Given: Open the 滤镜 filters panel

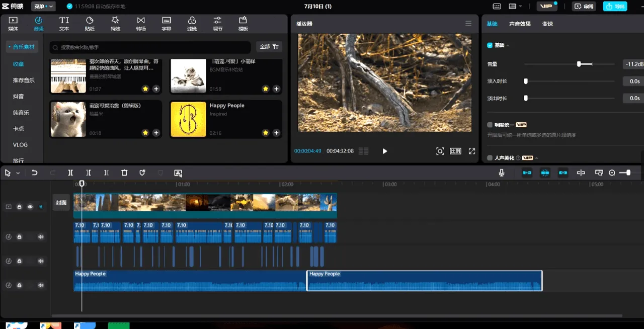Looking at the screenshot, I should pyautogui.click(x=192, y=24).
